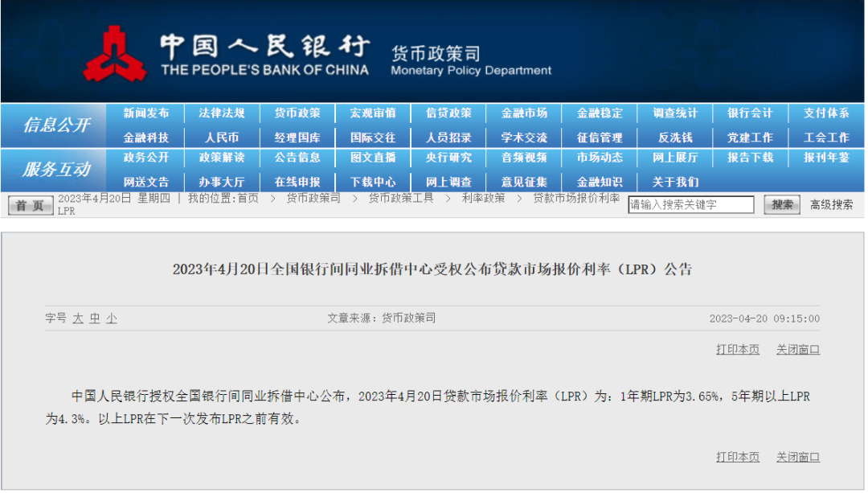The width and height of the screenshot is (868, 493).
Task: Open 网上展厅 navigation item
Action: click(x=675, y=158)
